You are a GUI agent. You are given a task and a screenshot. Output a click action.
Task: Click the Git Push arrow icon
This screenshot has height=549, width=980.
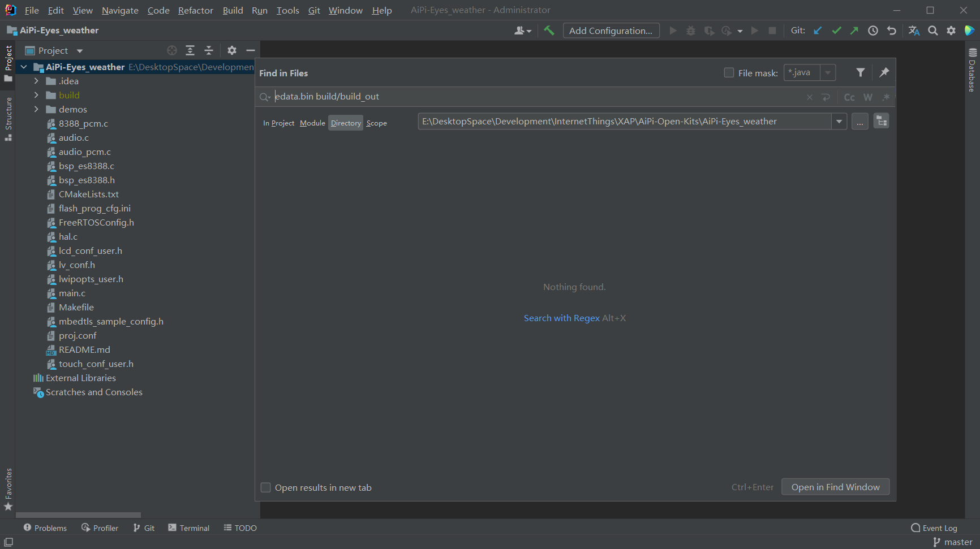(854, 31)
